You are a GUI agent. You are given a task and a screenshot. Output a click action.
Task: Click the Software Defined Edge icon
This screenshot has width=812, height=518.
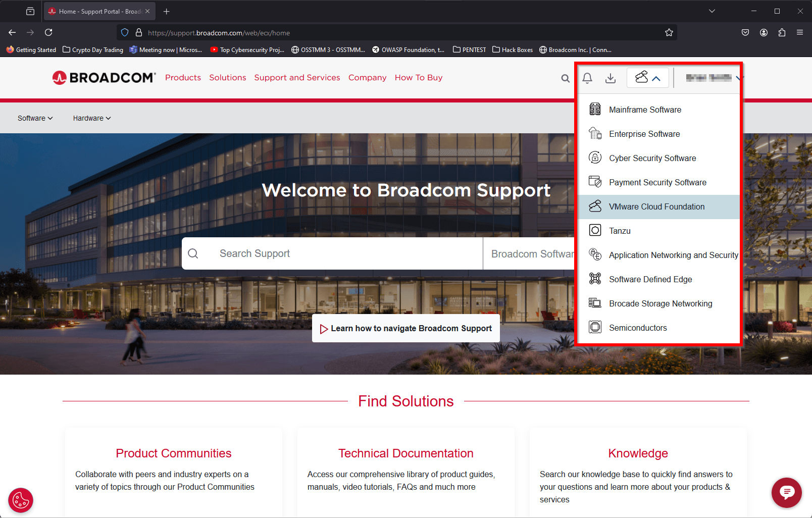point(595,279)
